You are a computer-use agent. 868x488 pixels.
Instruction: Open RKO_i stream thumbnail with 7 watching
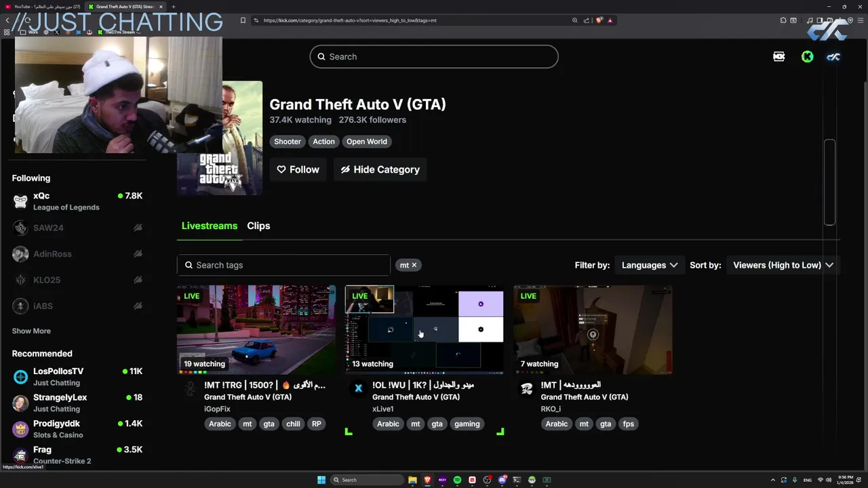(x=593, y=329)
